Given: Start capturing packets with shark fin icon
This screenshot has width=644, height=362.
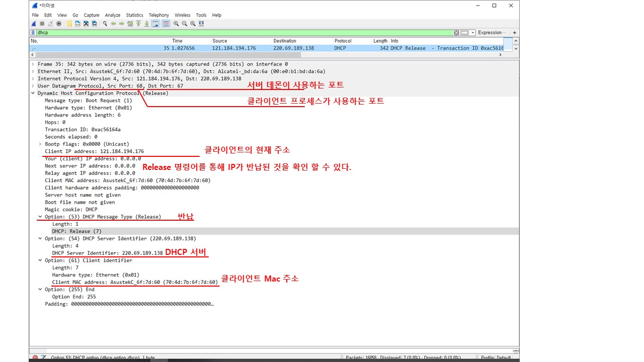Looking at the screenshot, I should pos(34,24).
